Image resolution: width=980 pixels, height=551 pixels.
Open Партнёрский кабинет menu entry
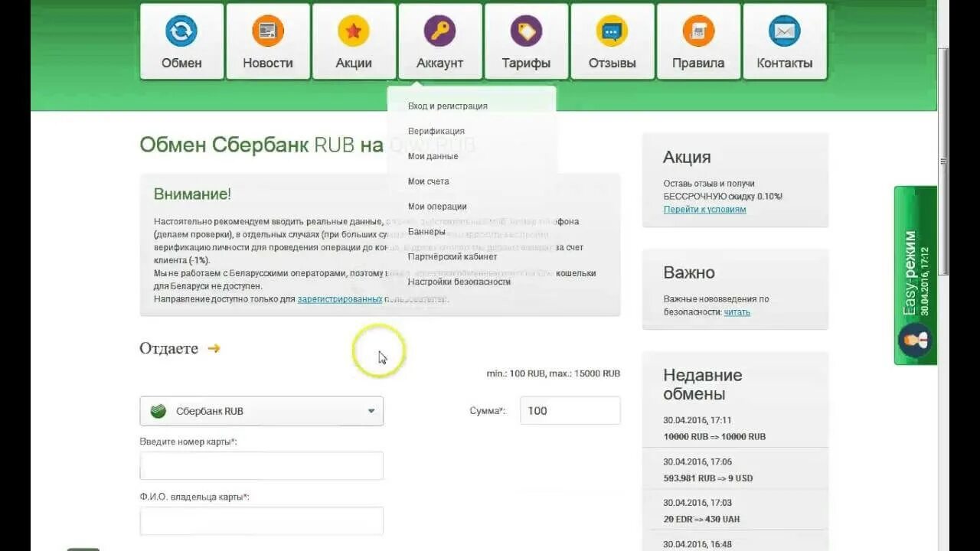click(452, 256)
